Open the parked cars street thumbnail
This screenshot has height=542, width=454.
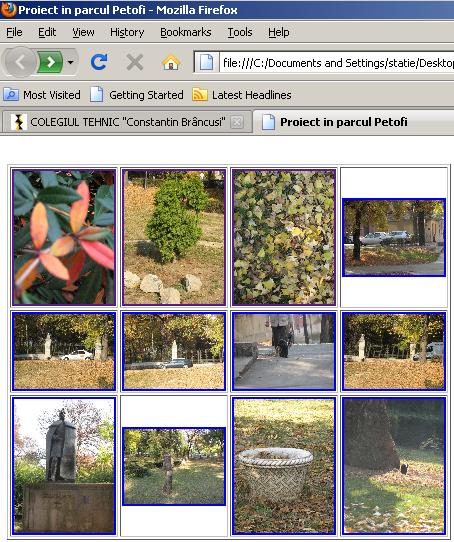[394, 237]
